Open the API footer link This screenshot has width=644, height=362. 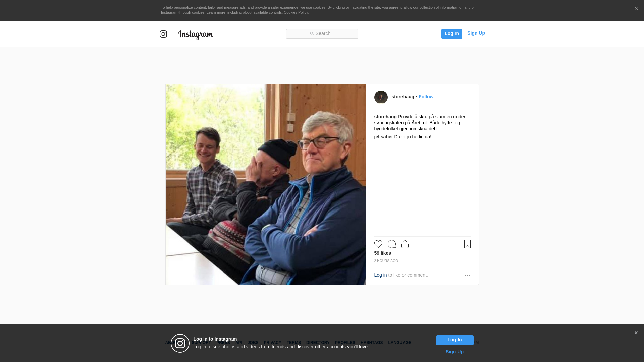pyautogui.click(x=239, y=343)
